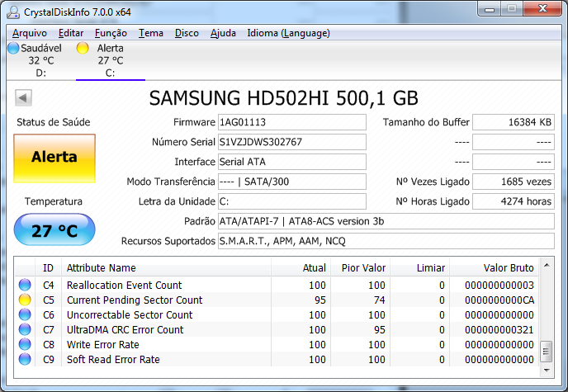Open the Ajuda menu
568x392 pixels.
click(x=223, y=33)
